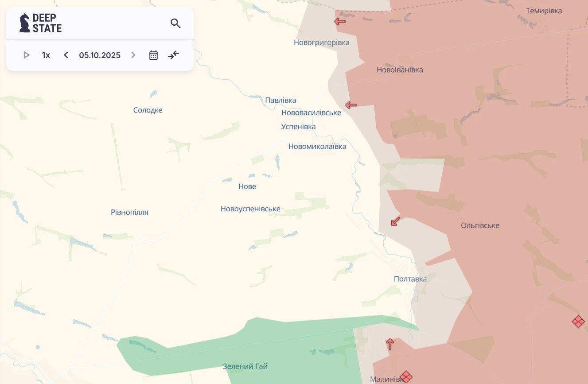The image size is (588, 384).
Task: Start timeline playback with the play button
Action: 27,55
